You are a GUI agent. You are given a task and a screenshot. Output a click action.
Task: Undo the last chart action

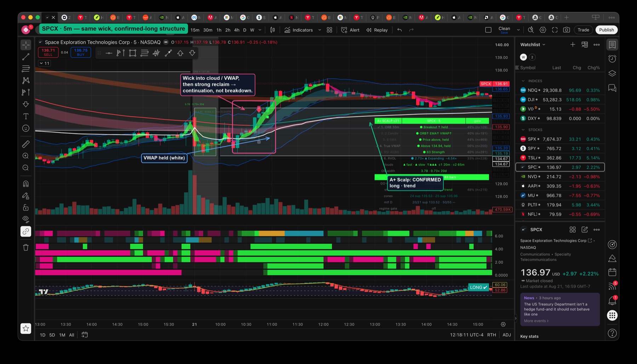click(x=400, y=30)
